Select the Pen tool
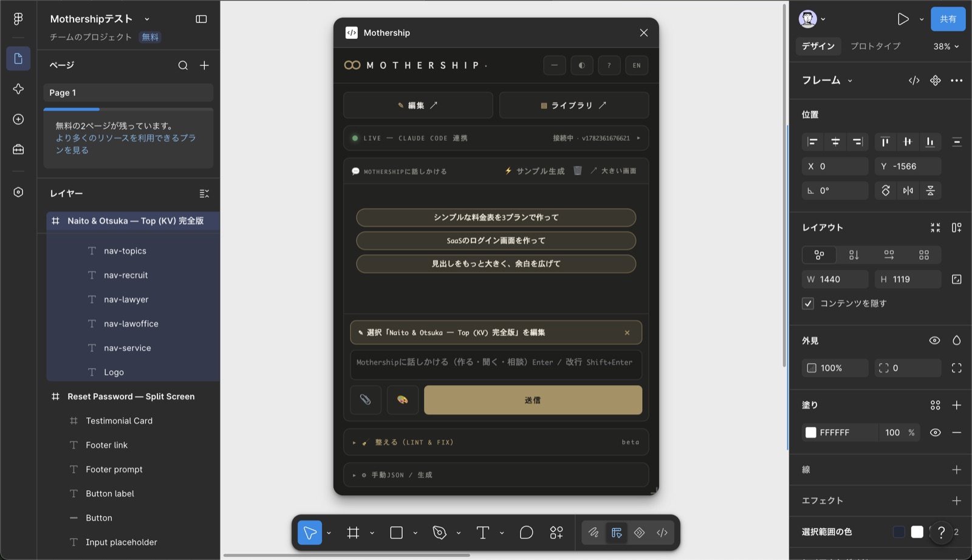 click(x=439, y=533)
